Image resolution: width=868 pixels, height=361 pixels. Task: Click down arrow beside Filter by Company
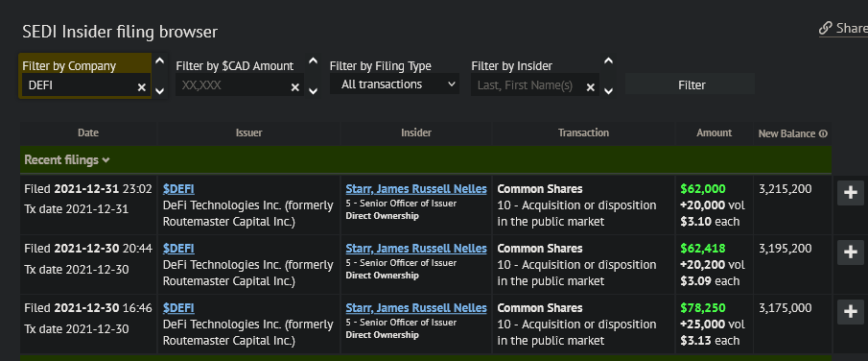[159, 90]
